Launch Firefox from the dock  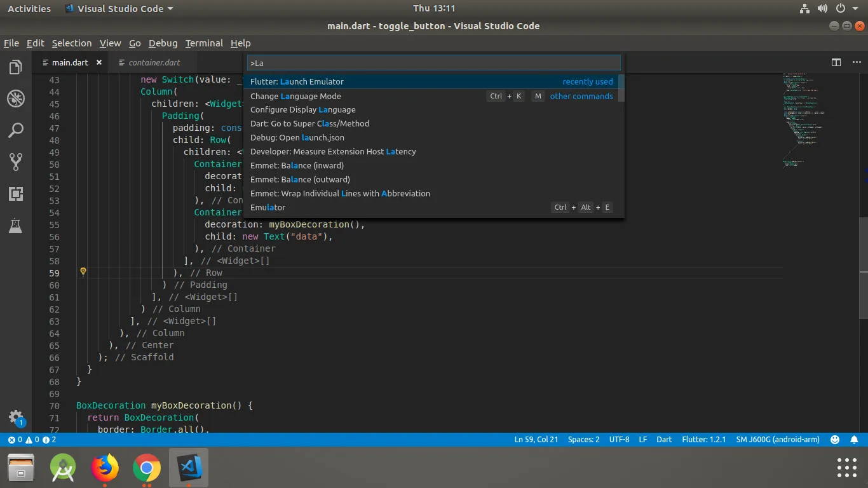[105, 469]
